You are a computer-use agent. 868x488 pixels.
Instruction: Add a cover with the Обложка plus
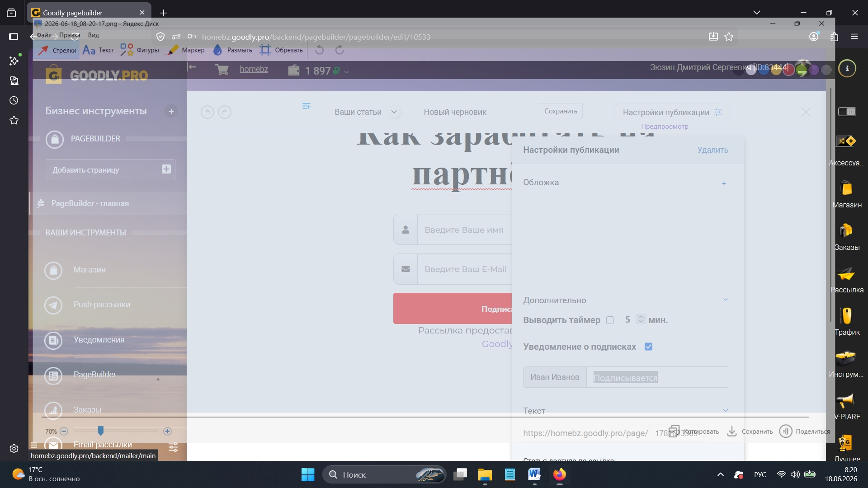click(x=724, y=183)
